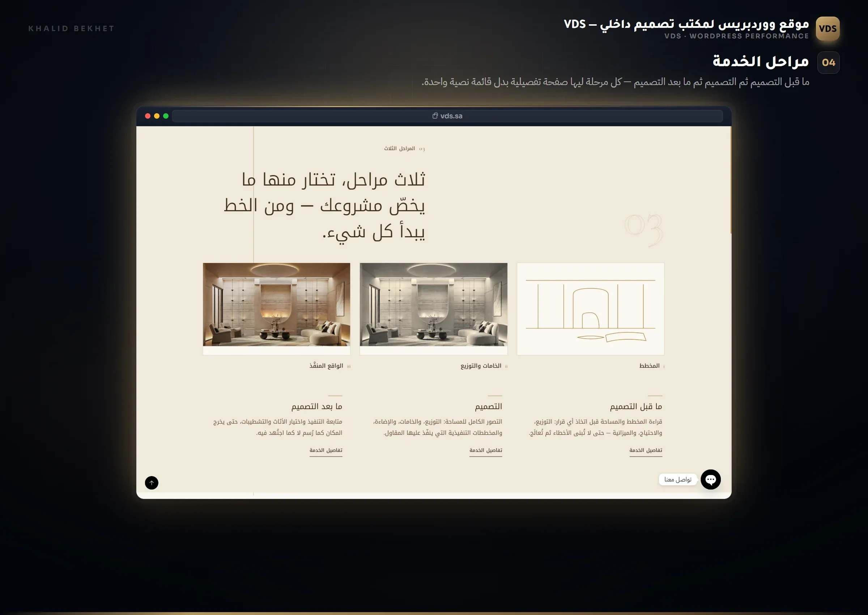Click the مراحل الخدمة title
This screenshot has width=868, height=615.
tap(760, 61)
